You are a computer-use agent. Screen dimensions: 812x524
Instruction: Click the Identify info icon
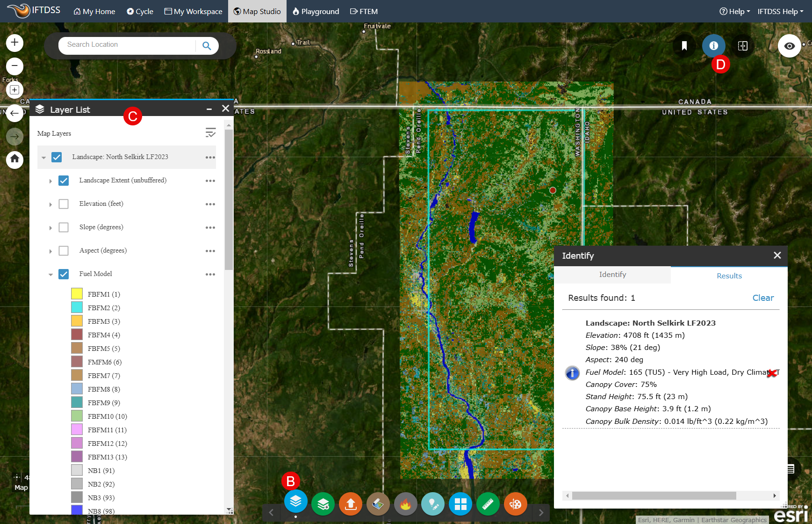[713, 46]
